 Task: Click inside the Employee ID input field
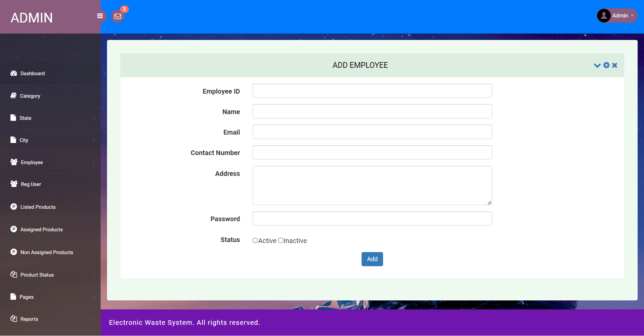tap(372, 91)
